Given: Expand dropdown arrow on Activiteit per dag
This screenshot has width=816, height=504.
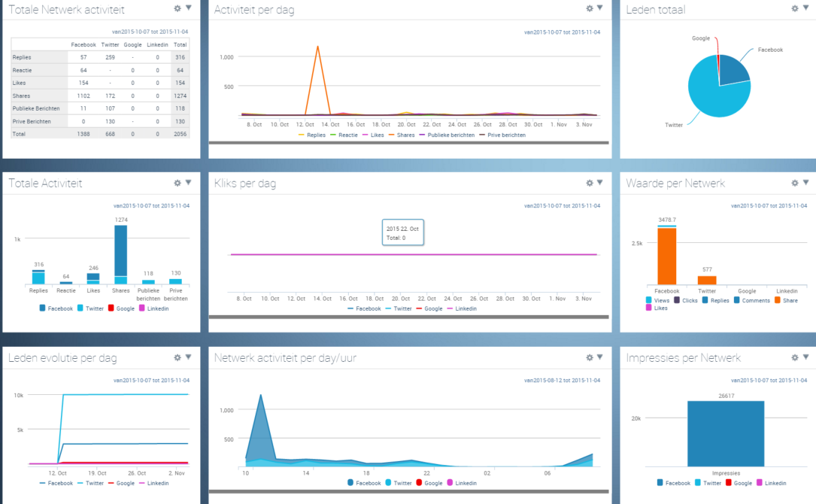Looking at the screenshot, I should tap(600, 8).
